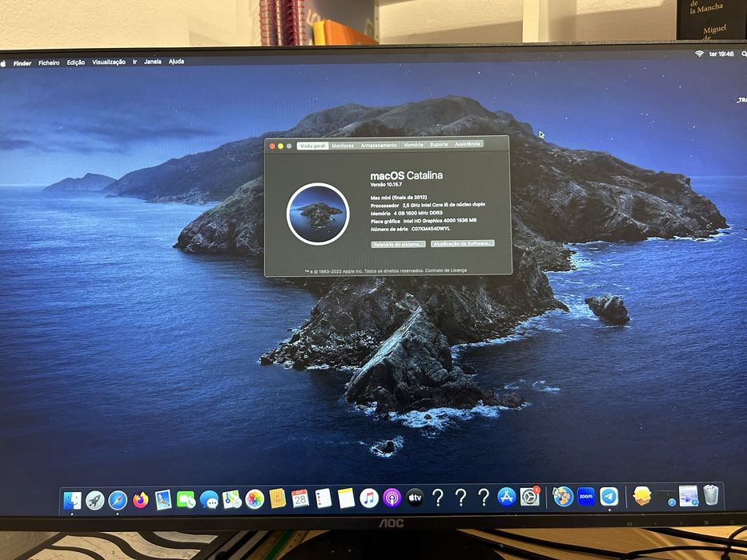Image resolution: width=747 pixels, height=560 pixels.
Task: Minimize the About This Mac window
Action: click(x=280, y=146)
